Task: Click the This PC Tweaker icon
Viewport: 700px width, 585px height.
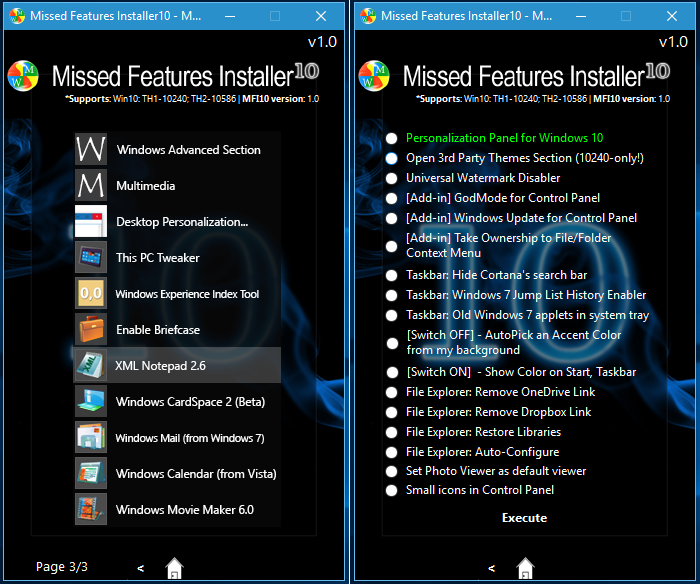Action: click(91, 257)
